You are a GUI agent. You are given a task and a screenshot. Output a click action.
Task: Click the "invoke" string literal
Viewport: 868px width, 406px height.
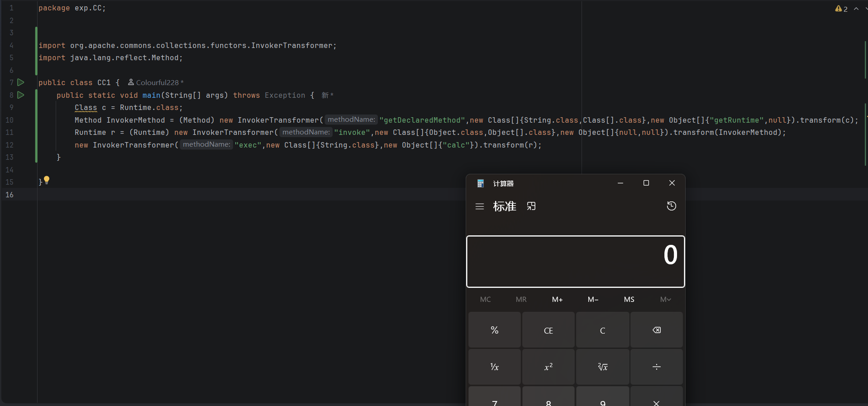352,132
